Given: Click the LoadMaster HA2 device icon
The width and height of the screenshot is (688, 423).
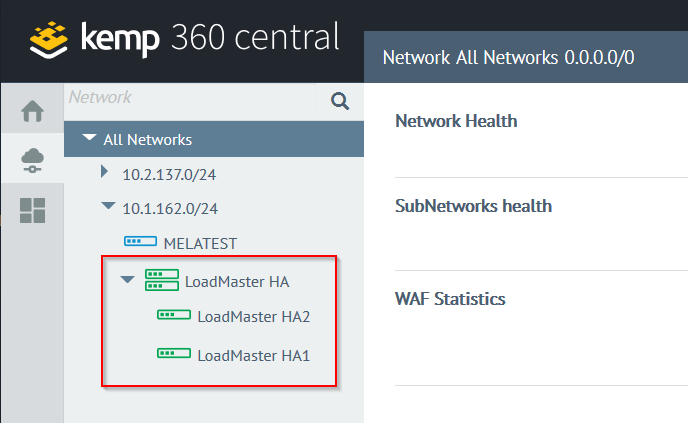Looking at the screenshot, I should tap(174, 315).
